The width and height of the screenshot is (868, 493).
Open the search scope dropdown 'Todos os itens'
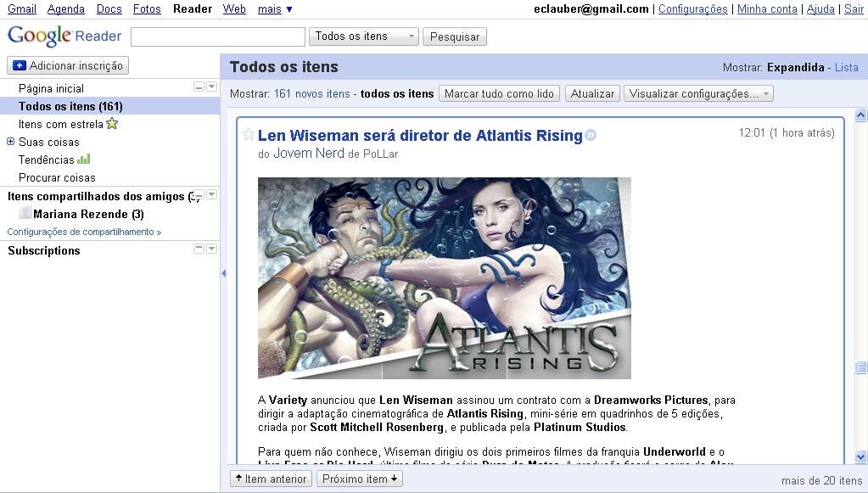364,36
